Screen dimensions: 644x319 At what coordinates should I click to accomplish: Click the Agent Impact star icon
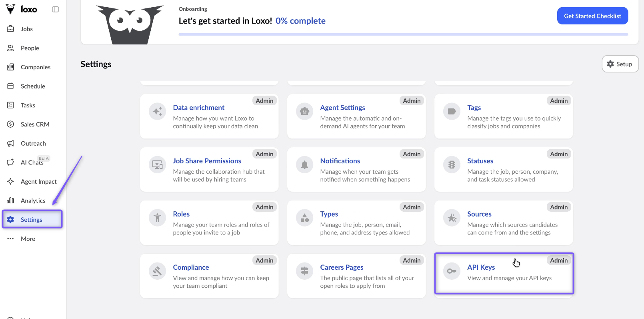coord(11,181)
